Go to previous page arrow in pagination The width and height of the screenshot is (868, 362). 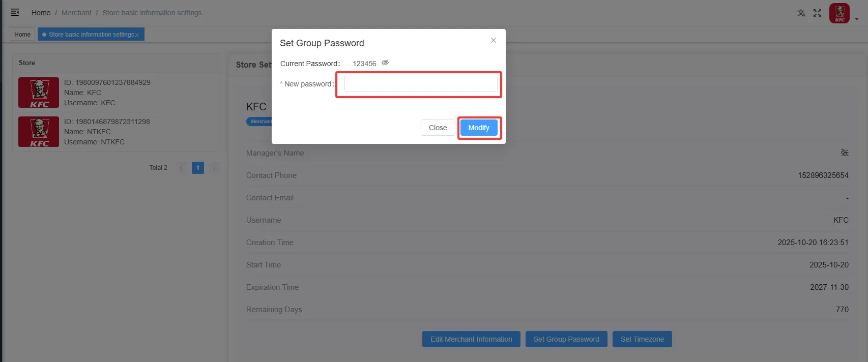click(182, 168)
